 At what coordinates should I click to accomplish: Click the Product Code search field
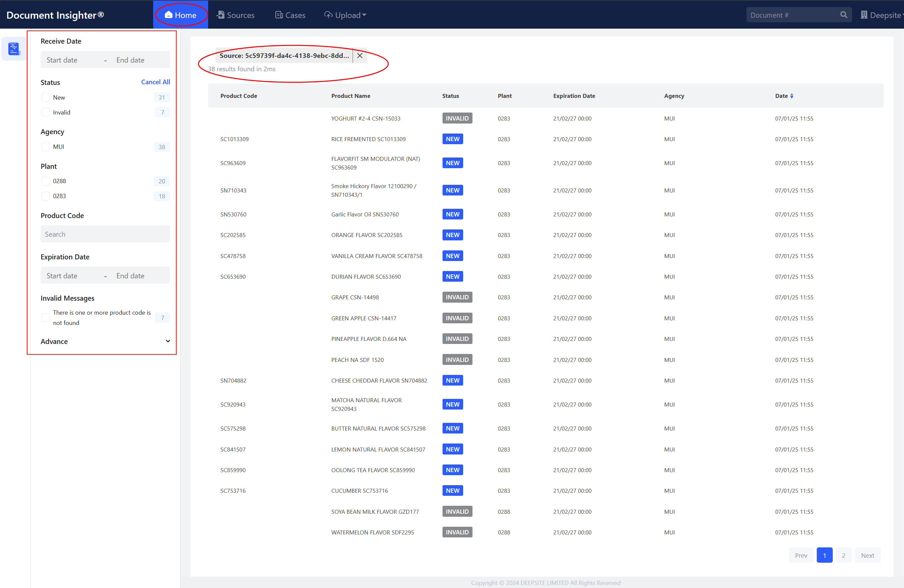pos(105,234)
